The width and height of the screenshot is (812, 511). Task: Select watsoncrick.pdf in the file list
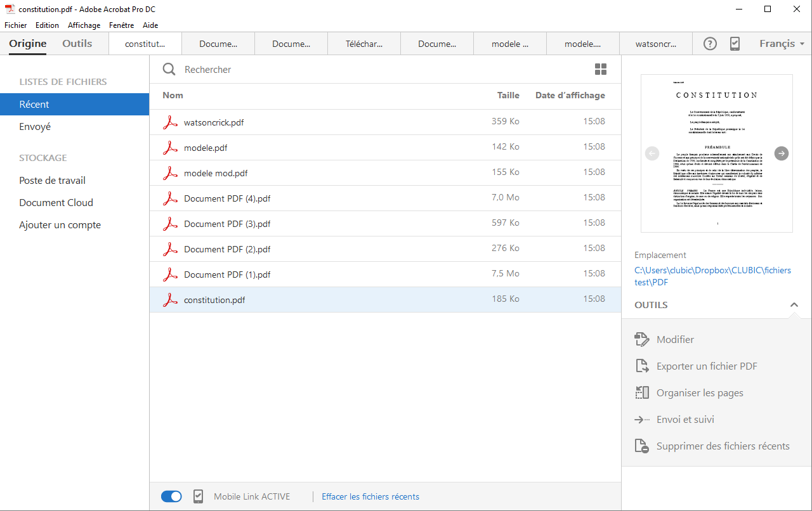214,122
